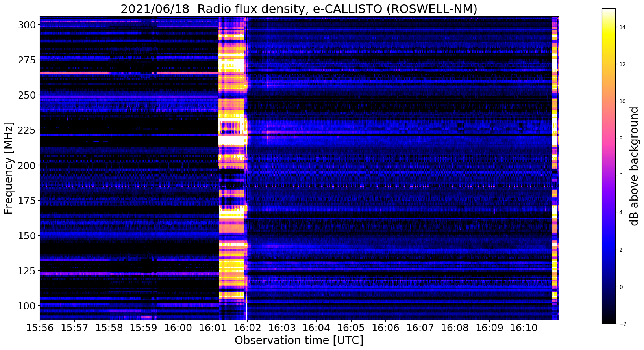Click the 275 frequency tick label

27,60
